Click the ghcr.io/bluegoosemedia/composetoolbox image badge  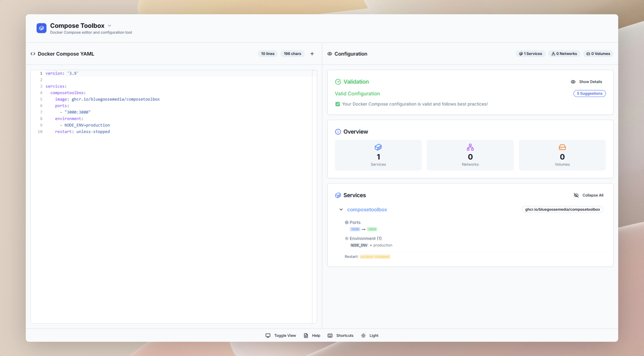pos(562,210)
